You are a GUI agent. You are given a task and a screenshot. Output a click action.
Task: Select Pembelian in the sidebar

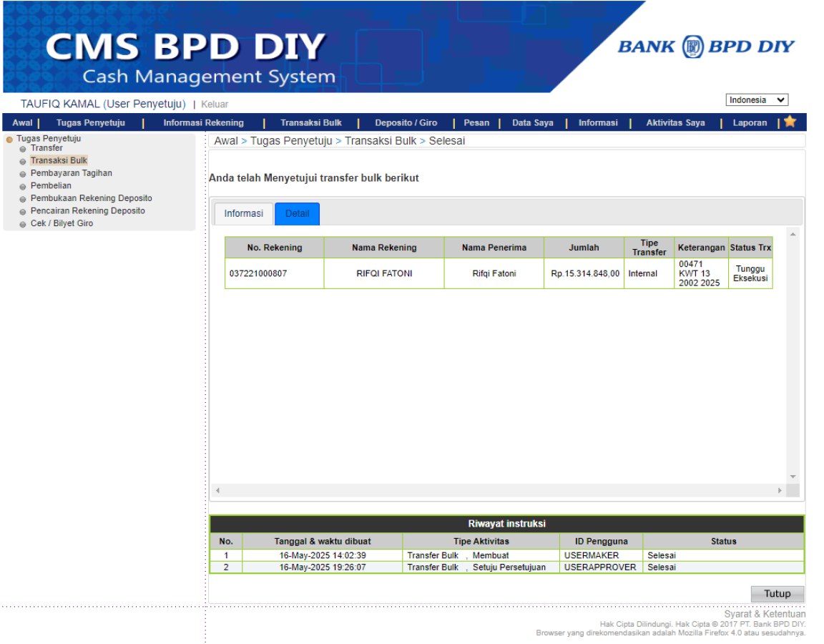pyautogui.click(x=51, y=185)
